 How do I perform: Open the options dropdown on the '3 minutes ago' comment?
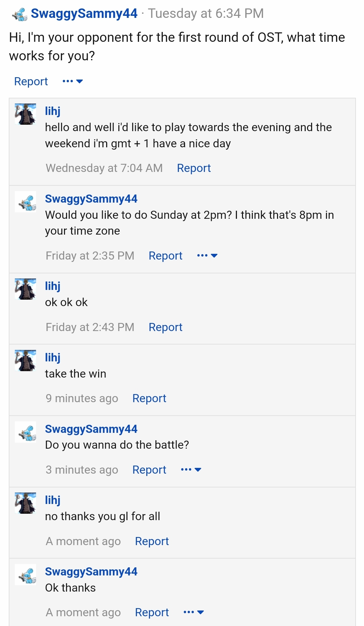(x=191, y=470)
